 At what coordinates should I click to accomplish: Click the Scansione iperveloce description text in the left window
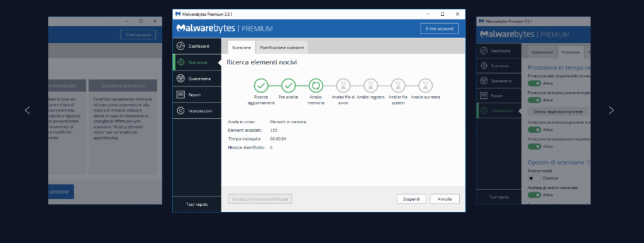(x=123, y=119)
